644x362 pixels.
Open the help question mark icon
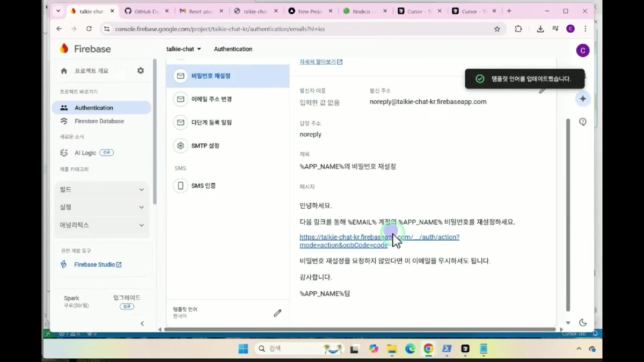point(583,122)
